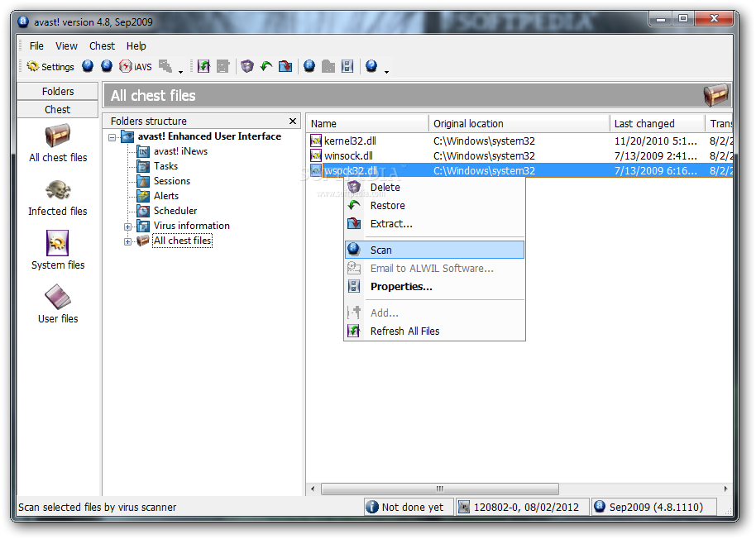
Task: Select Alerts in the folder tree
Action: (x=166, y=196)
